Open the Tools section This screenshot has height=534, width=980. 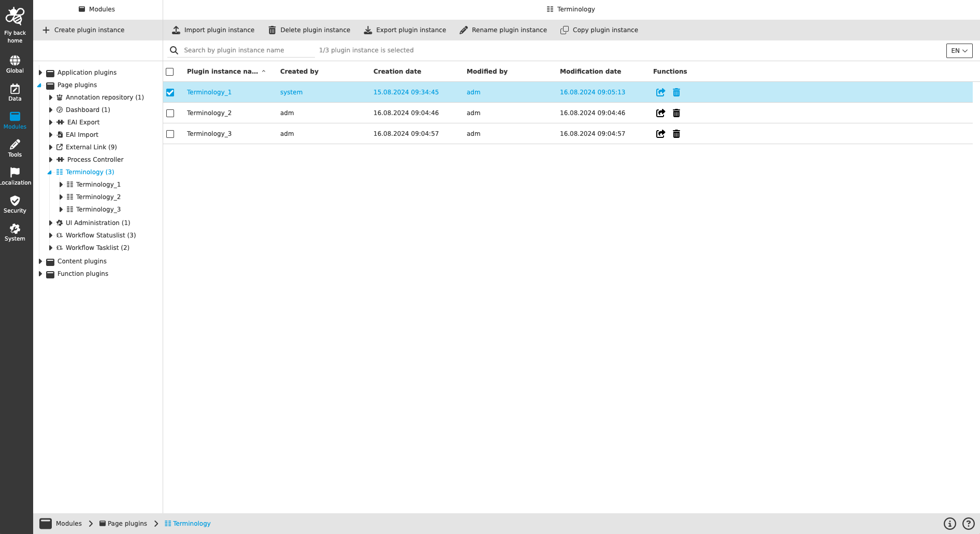pos(15,148)
